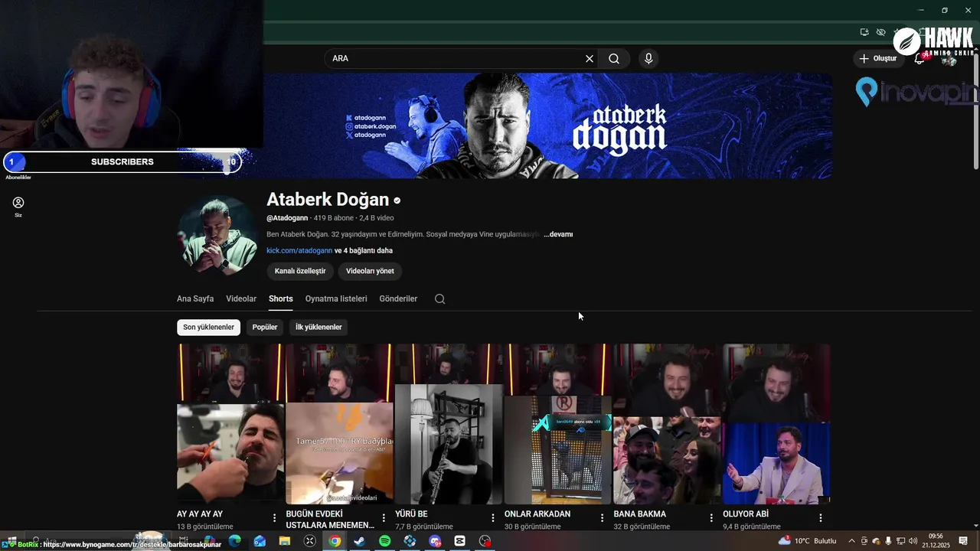Select the Shorts tab

pyautogui.click(x=281, y=299)
